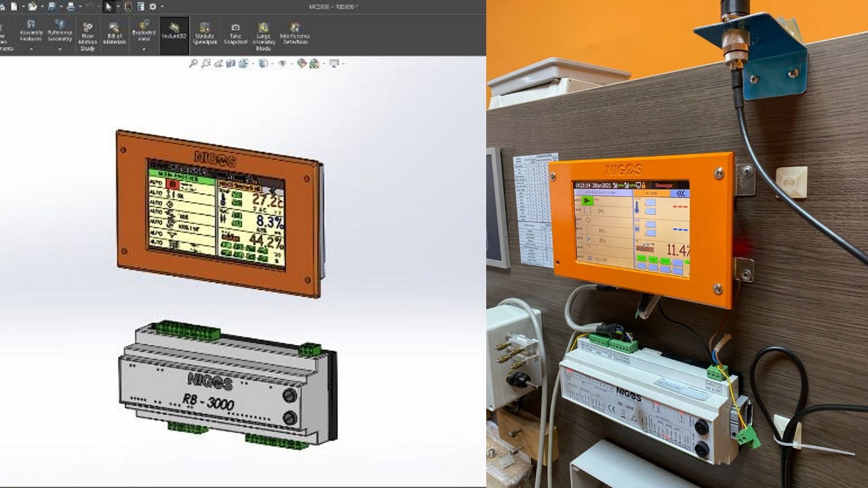Expand the Assembly Features dropdown
The image size is (868, 488).
[x=31, y=49]
